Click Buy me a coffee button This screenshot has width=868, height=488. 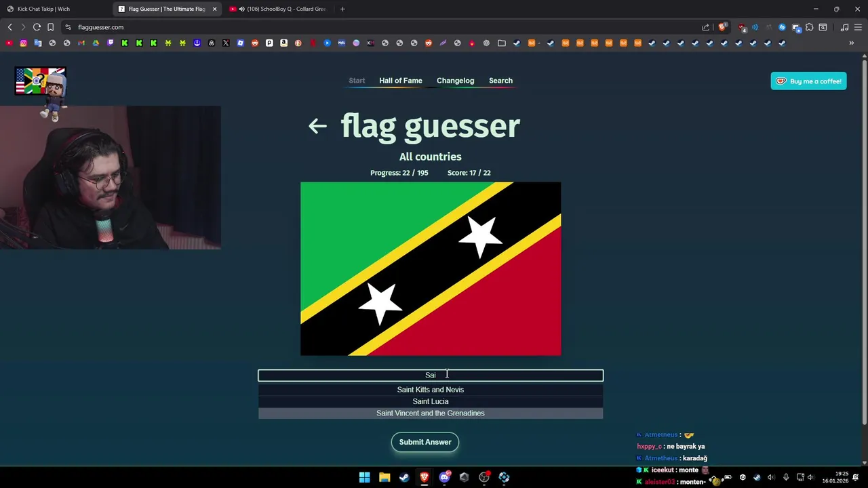808,81
